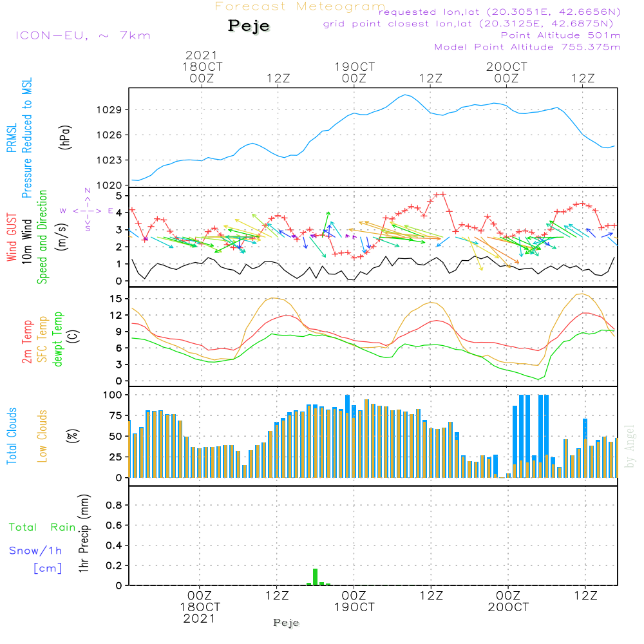Select the orange 'Low Clouds' label
This screenshot has width=644, height=644.
pyautogui.click(x=42, y=436)
